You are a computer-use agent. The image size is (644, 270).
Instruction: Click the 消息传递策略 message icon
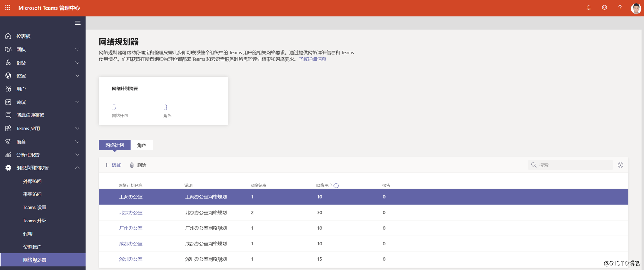8,115
